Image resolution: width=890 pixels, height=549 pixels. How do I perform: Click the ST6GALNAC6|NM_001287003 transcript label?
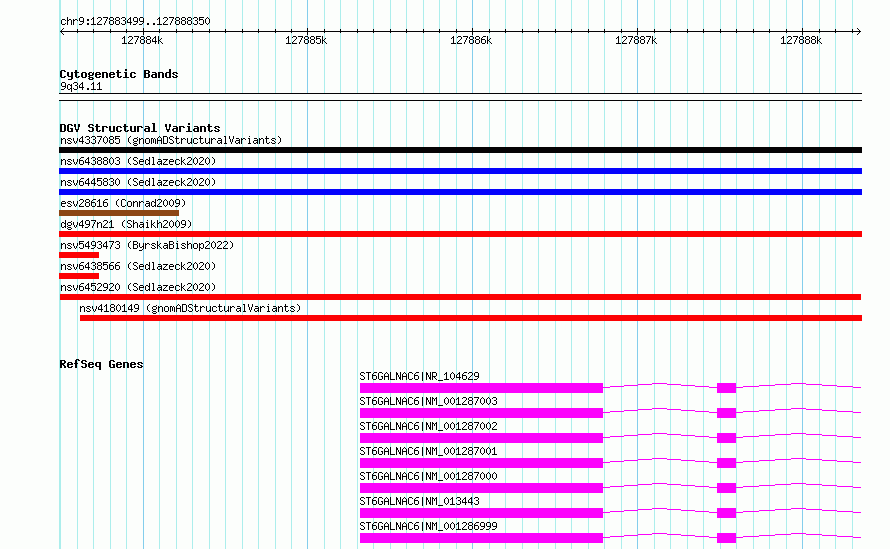429,401
